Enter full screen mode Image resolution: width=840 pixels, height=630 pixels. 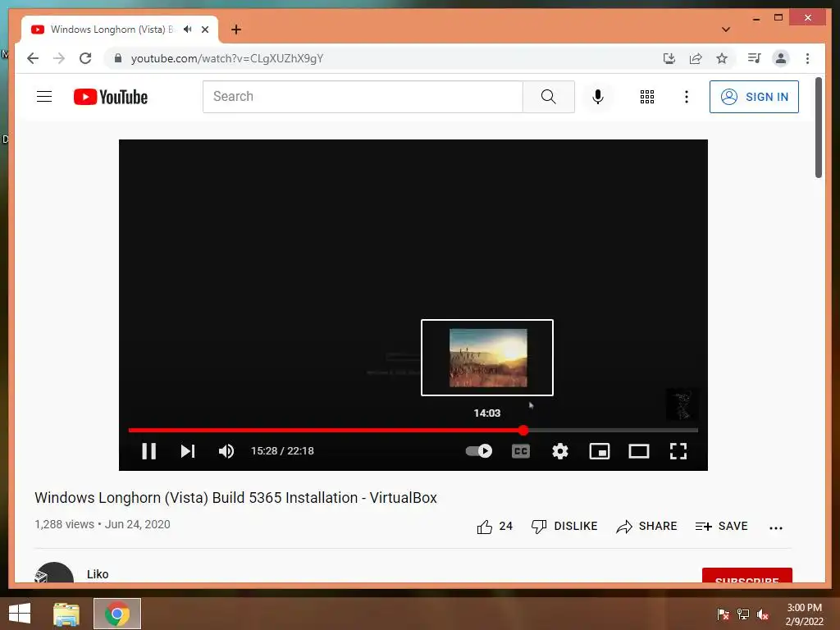click(x=678, y=451)
